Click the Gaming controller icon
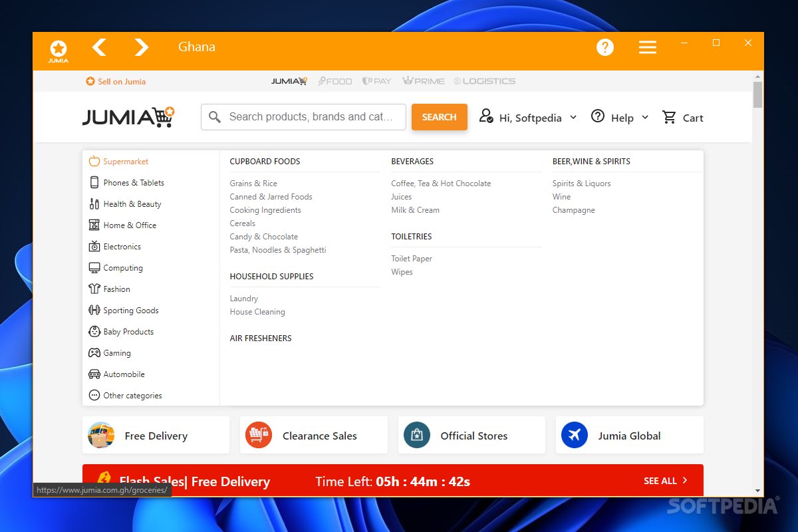 tap(94, 353)
